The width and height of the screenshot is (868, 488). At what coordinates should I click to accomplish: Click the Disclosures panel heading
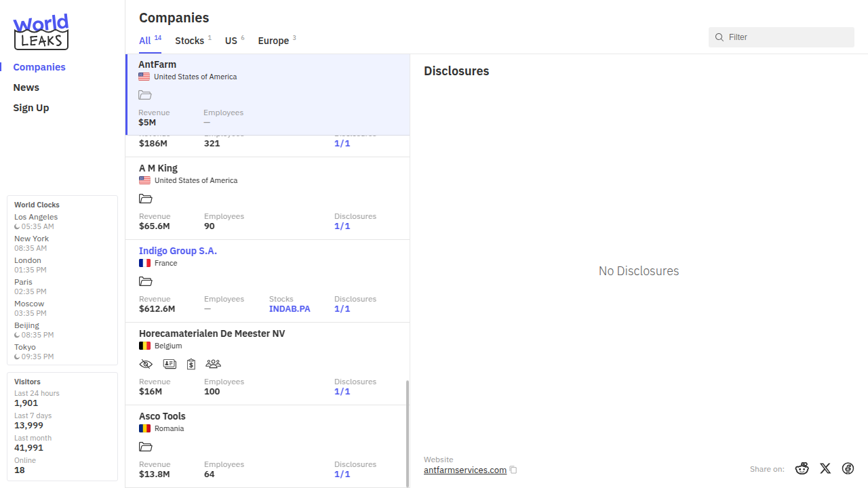(x=456, y=71)
